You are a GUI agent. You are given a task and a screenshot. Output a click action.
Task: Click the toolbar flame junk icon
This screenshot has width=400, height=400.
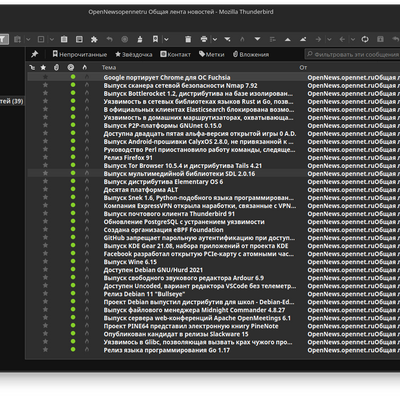click(242, 39)
